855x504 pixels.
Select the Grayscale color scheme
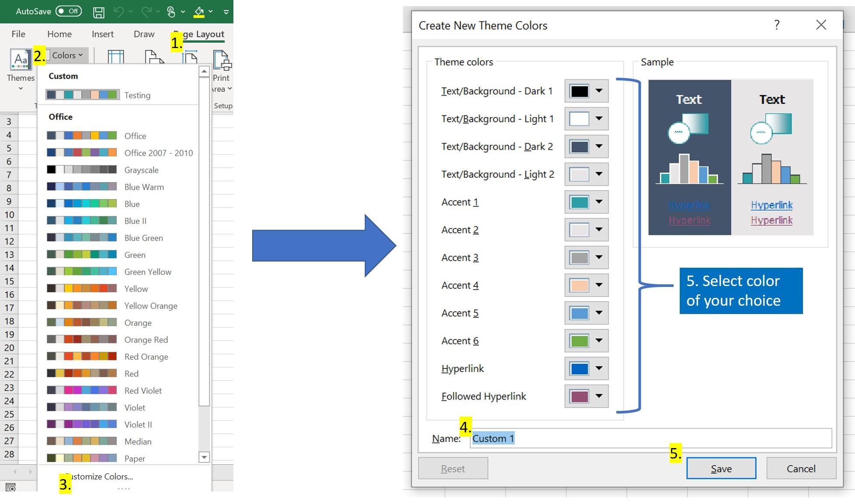coord(141,170)
